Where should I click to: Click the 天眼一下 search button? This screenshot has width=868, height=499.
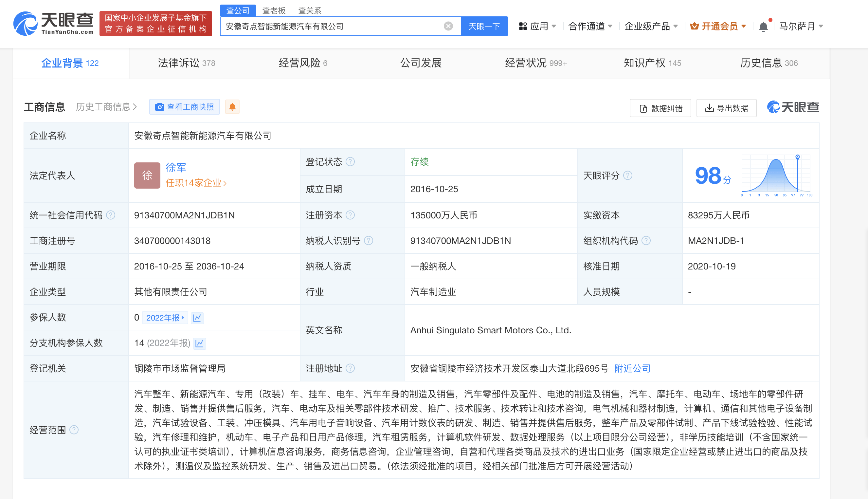click(484, 26)
